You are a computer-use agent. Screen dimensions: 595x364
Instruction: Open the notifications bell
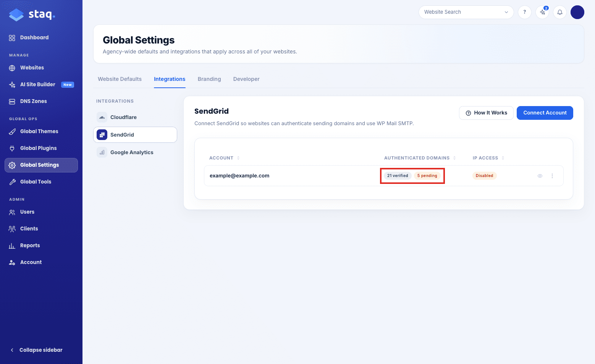pos(560,12)
